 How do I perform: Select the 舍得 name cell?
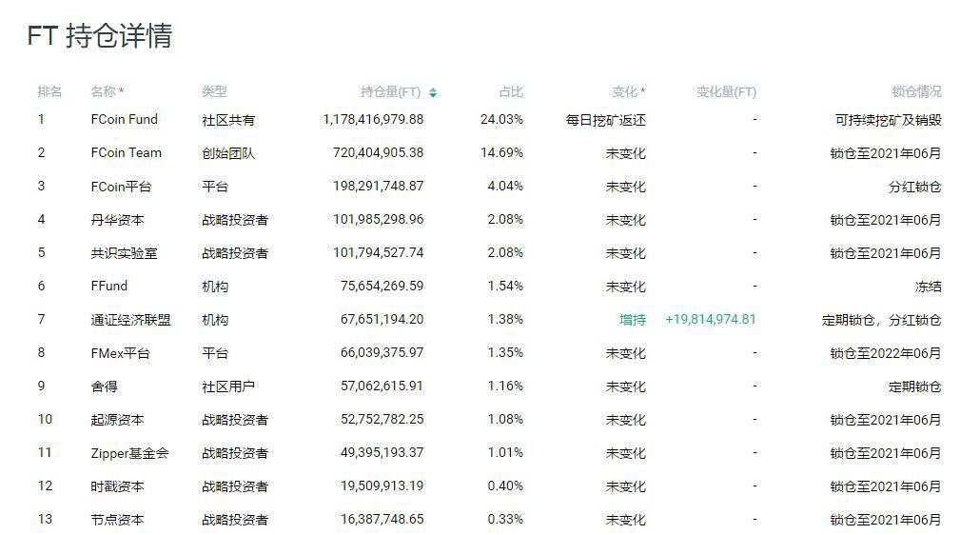[105, 386]
